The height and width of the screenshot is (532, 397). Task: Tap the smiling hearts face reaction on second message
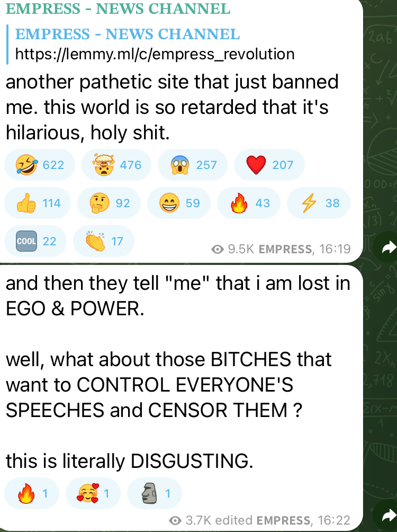[93, 493]
